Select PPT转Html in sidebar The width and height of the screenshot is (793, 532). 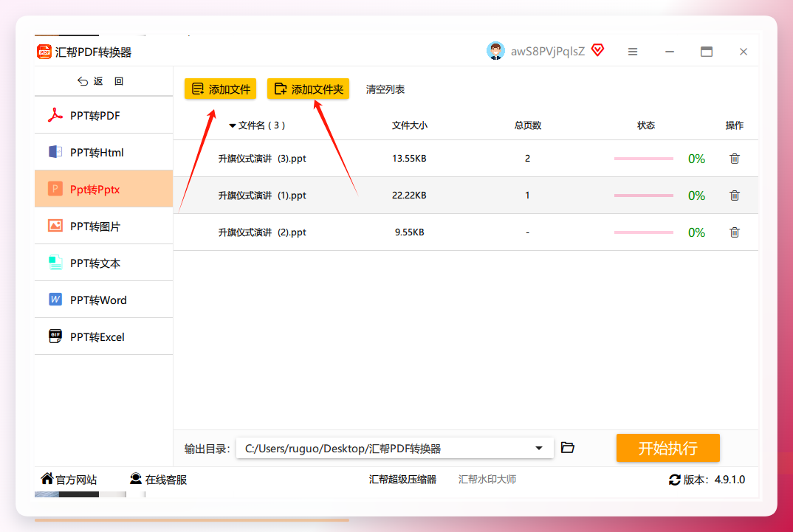pos(103,152)
